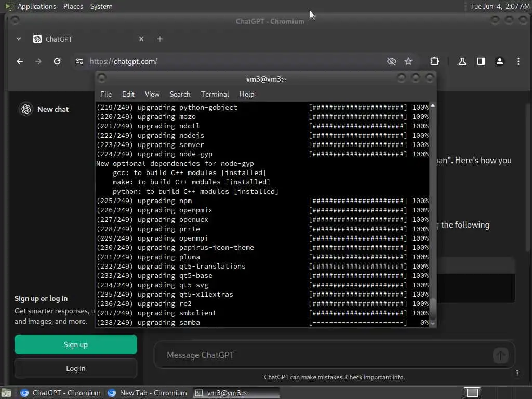Click the send message arrow button

500,355
